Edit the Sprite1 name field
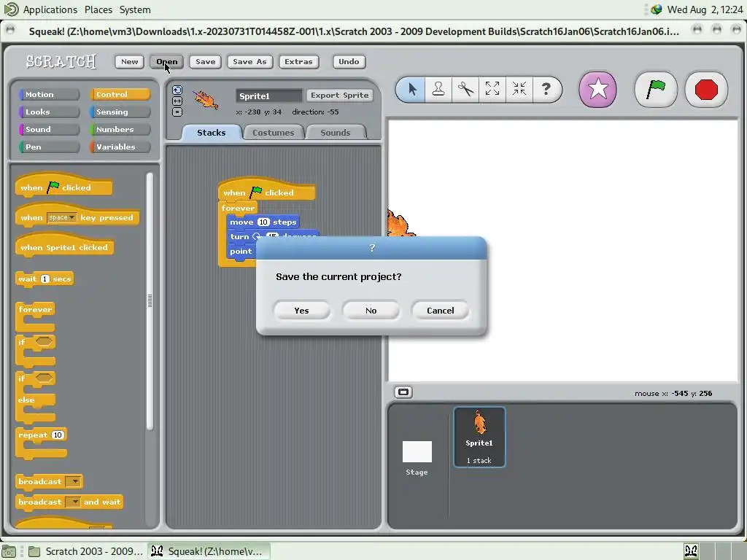Viewport: 747px width, 560px height. pos(268,96)
